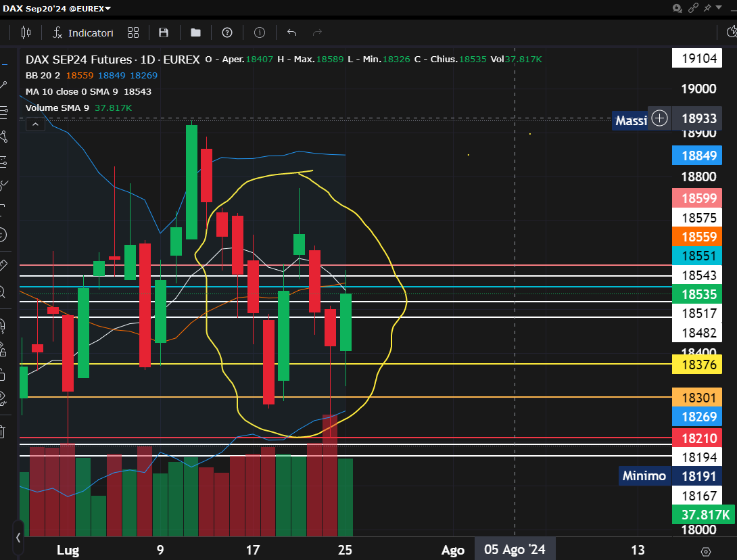
Task: Click the link chain icon in title bar
Action: pyautogui.click(x=693, y=8)
